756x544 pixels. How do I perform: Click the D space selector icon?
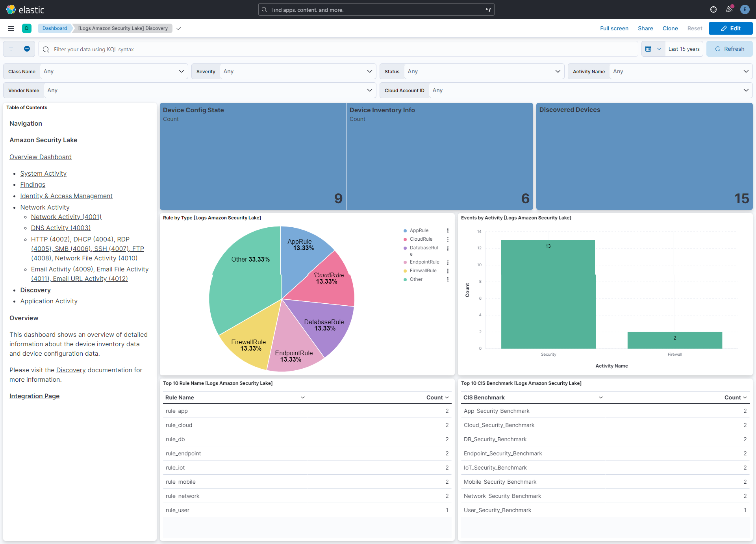point(27,28)
